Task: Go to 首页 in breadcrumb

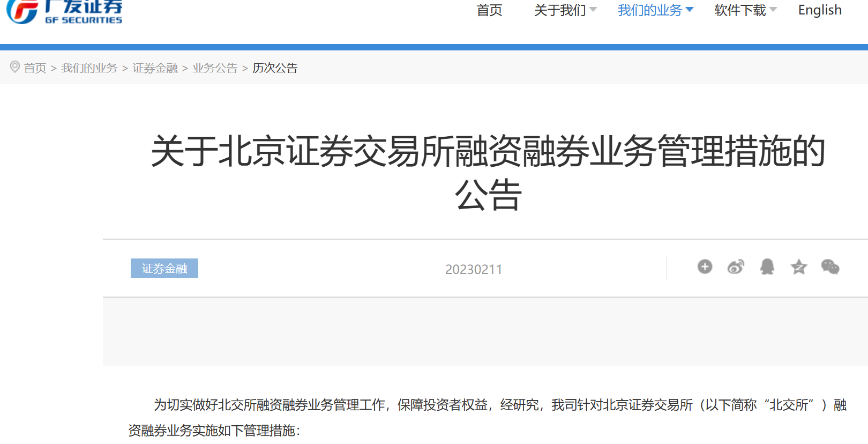Action: click(35, 68)
